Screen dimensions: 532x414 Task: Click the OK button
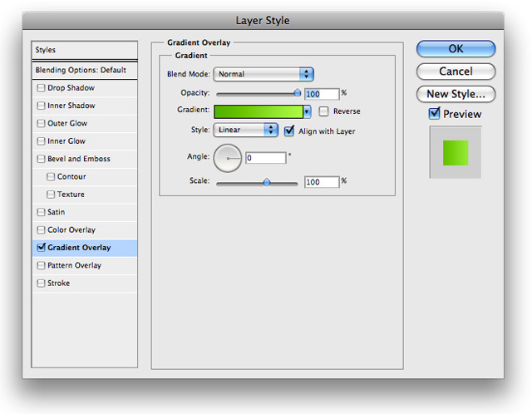coord(456,48)
